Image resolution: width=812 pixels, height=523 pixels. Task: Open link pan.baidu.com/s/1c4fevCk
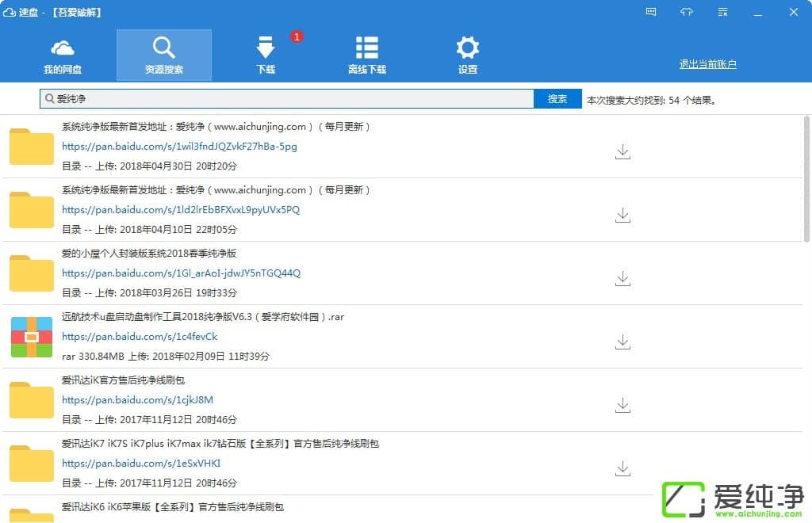tap(140, 336)
